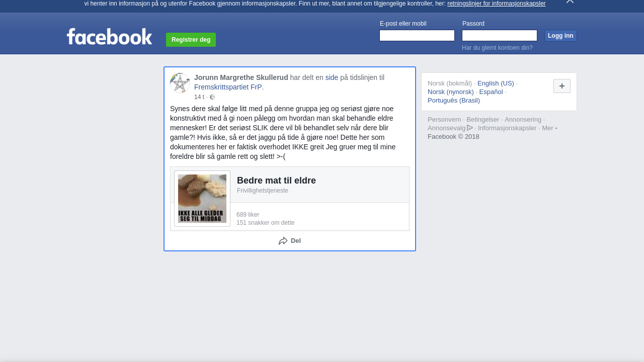This screenshot has height=362, width=644.
Task: Open Jorunn Margrethe Skullerud name link
Action: click(241, 77)
